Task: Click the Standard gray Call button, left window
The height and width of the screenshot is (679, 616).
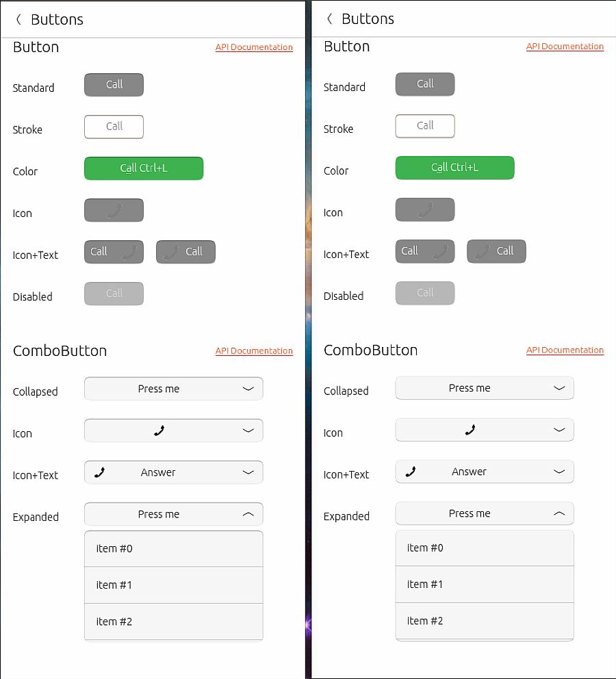Action: tap(114, 85)
